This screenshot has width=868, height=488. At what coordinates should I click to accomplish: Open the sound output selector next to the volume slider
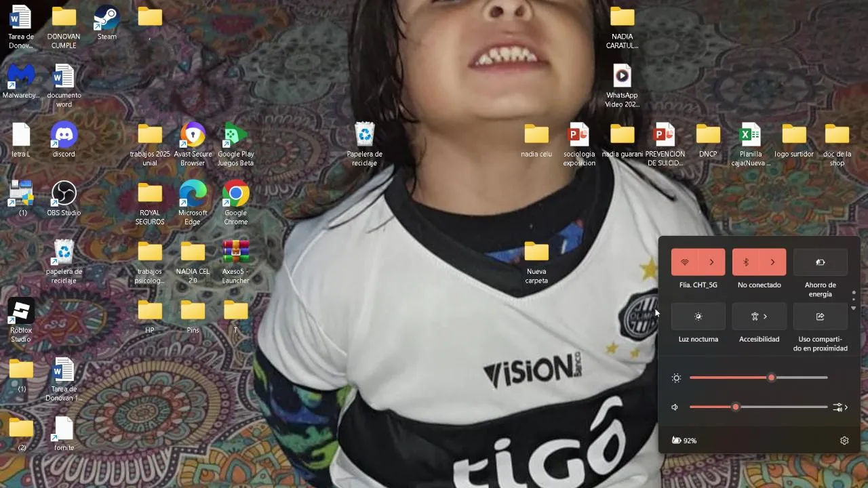(841, 407)
